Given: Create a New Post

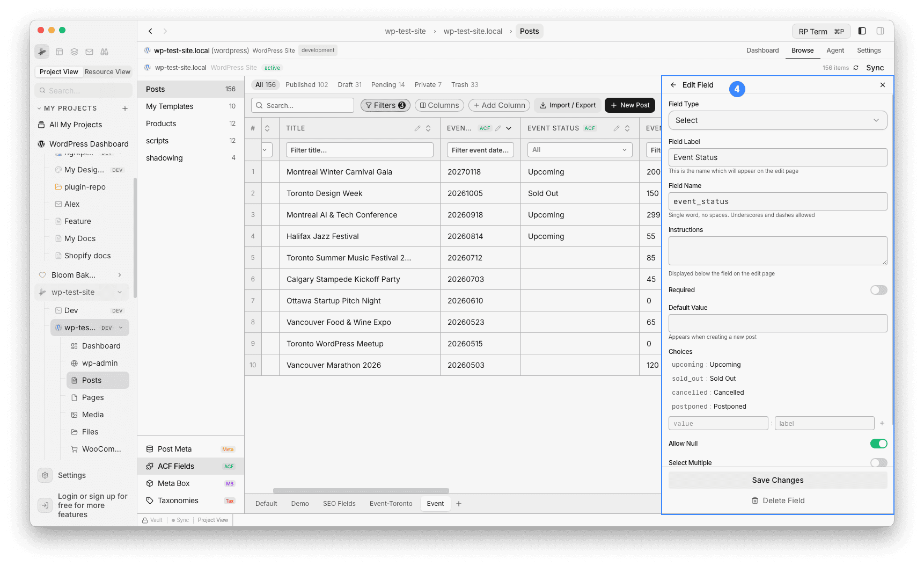Looking at the screenshot, I should click(x=630, y=105).
